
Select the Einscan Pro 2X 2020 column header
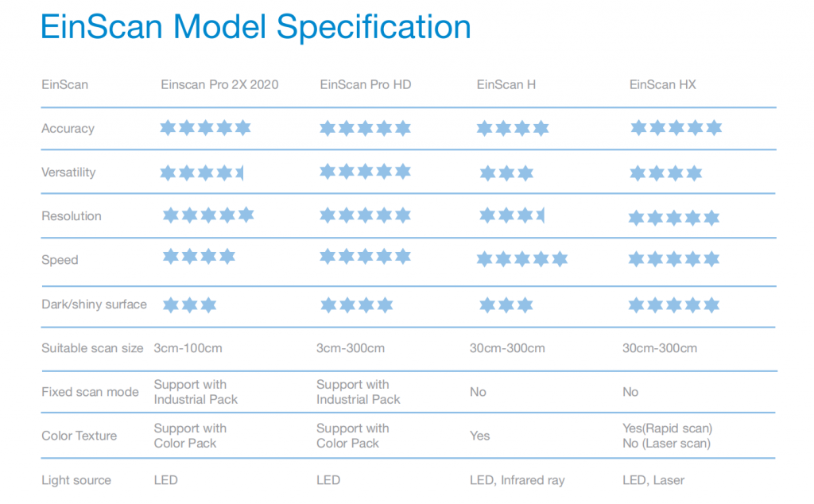[219, 84]
